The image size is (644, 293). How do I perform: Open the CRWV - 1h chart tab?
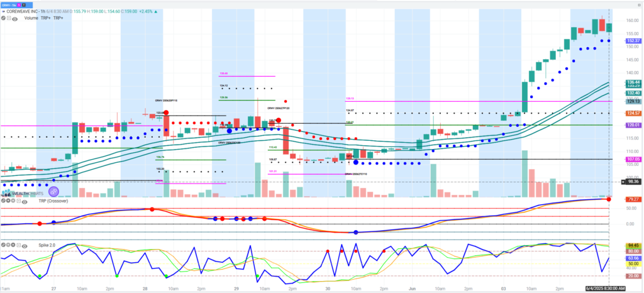pyautogui.click(x=16, y=5)
